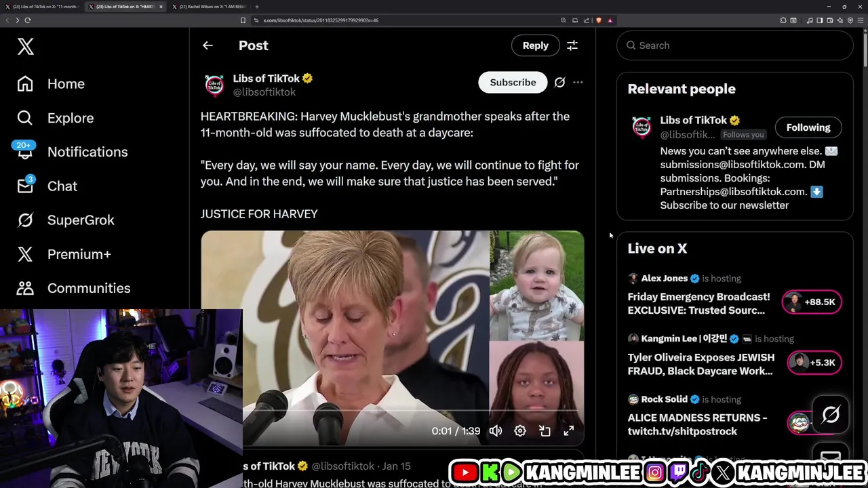Bookmark the page via the address bar icon
Screen dimensions: 868x488
coord(243,20)
